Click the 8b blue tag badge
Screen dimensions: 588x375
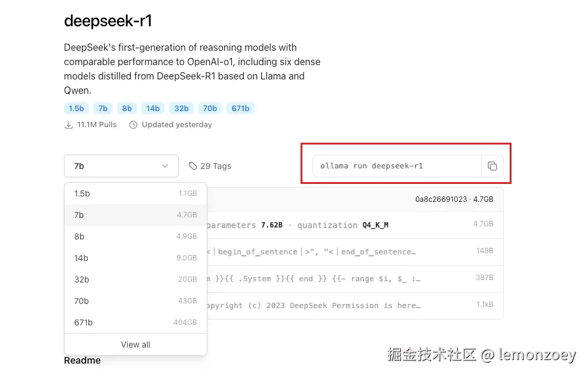(127, 108)
